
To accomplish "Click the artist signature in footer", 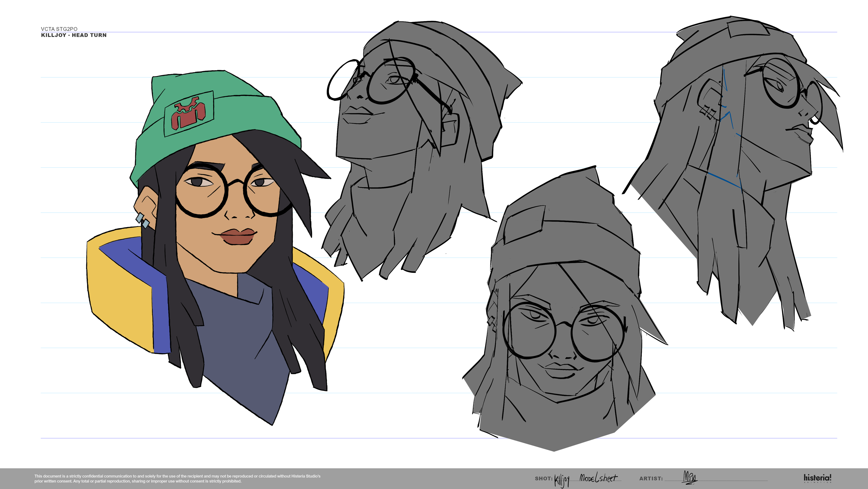I will 690,477.
